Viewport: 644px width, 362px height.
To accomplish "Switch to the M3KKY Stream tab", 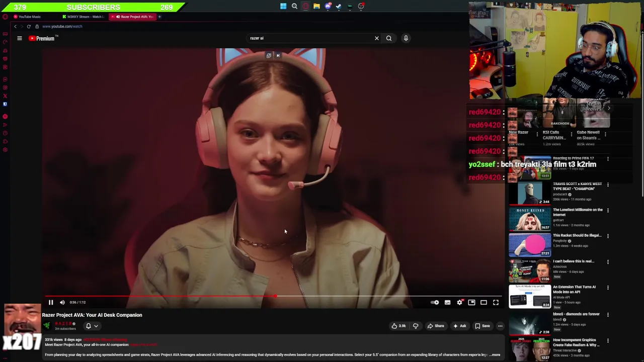I will coord(84,17).
